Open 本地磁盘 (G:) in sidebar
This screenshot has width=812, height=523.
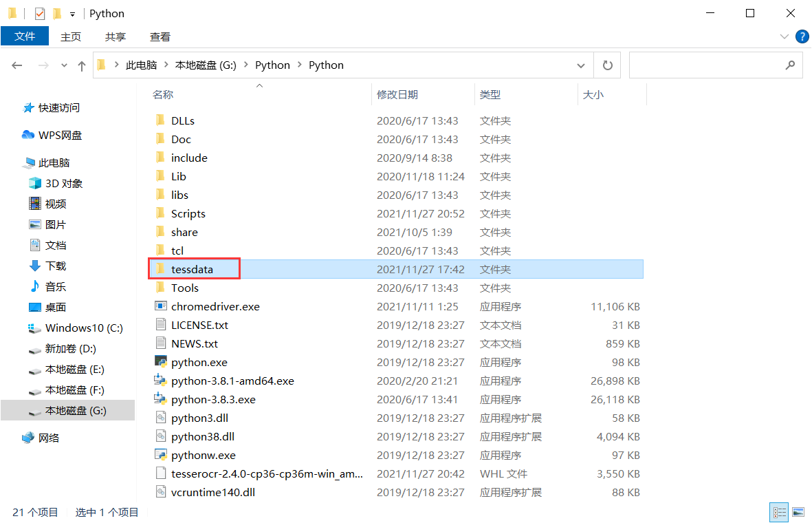[76, 411]
